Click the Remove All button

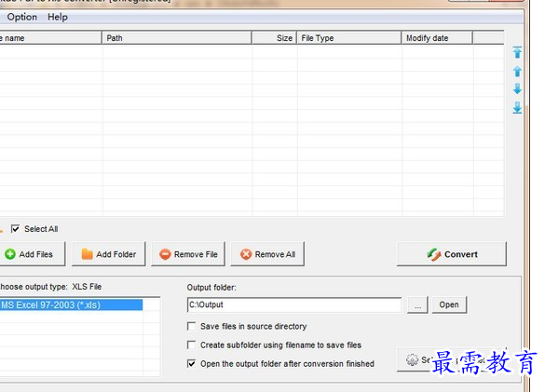point(267,254)
